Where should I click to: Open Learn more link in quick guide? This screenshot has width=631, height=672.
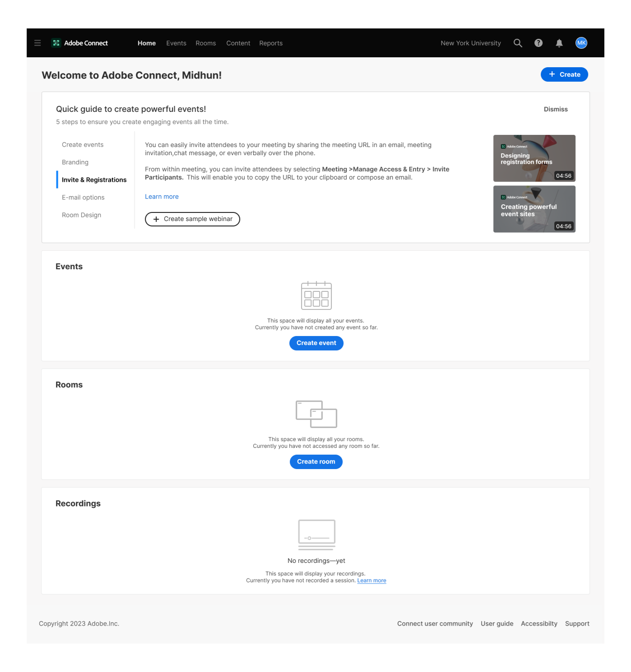pos(162,197)
